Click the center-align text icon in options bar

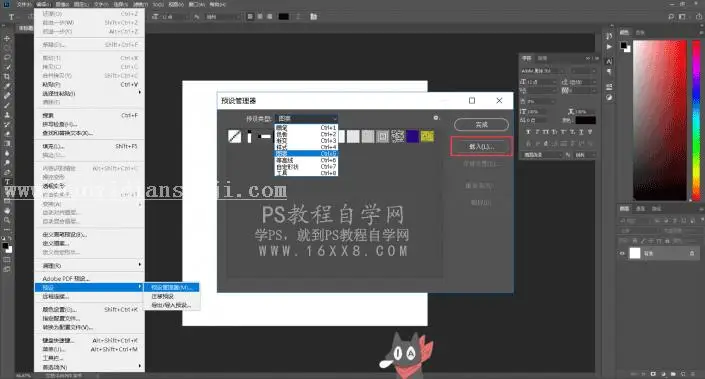pyautogui.click(x=260, y=17)
